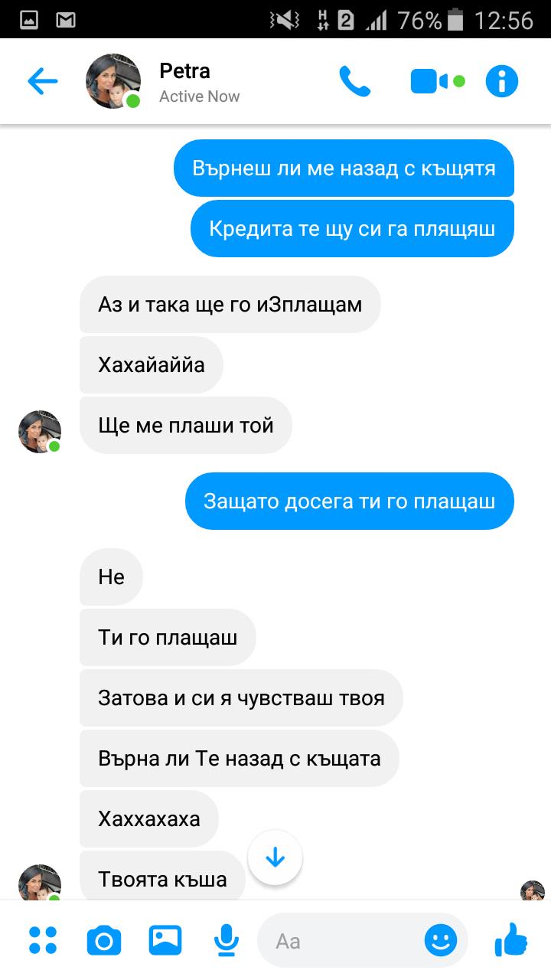Screen dimensions: 551x980
Task: Select message "Защато досега ти го плащаш"
Action: (350, 501)
